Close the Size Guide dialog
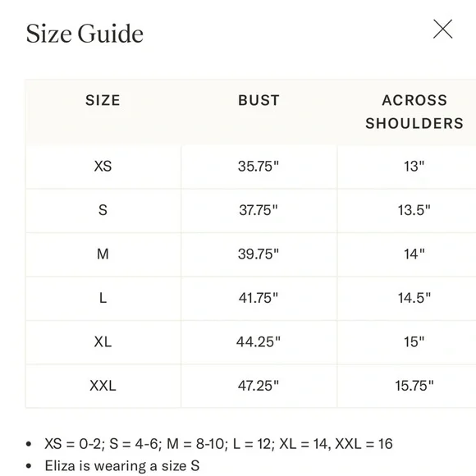 [x=442, y=30]
